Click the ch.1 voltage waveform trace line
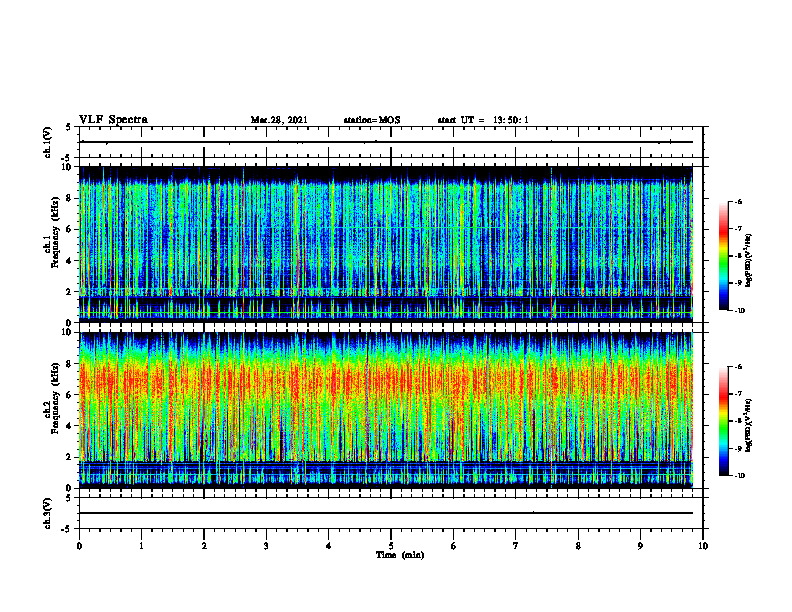 tap(386, 142)
